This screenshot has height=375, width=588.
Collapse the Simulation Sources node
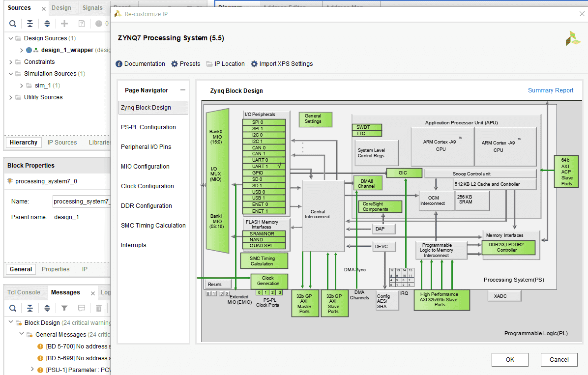pos(11,74)
